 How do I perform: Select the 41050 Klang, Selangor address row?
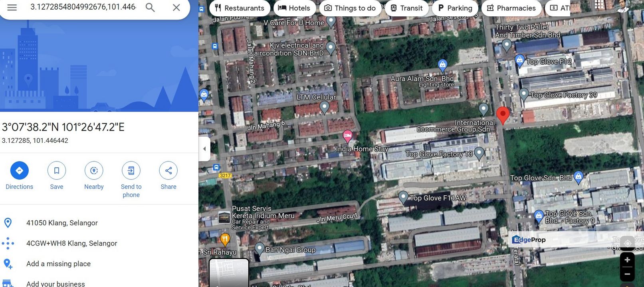tap(99, 223)
